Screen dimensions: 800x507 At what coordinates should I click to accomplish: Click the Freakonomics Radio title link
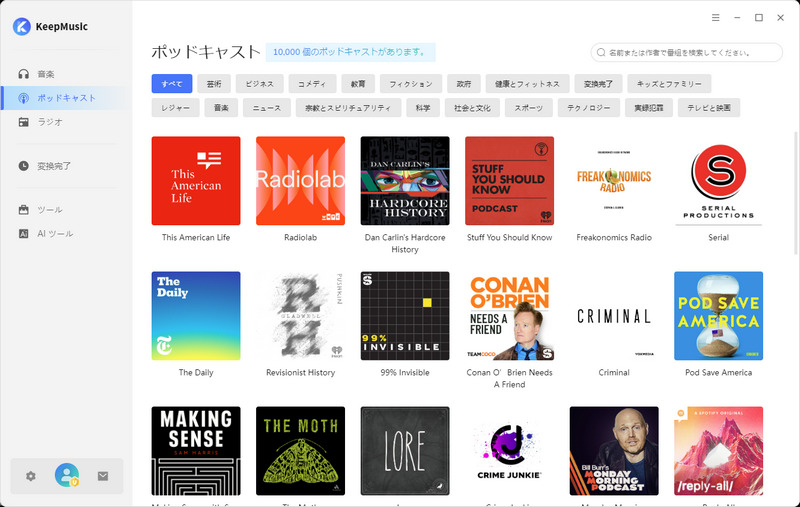coord(614,238)
